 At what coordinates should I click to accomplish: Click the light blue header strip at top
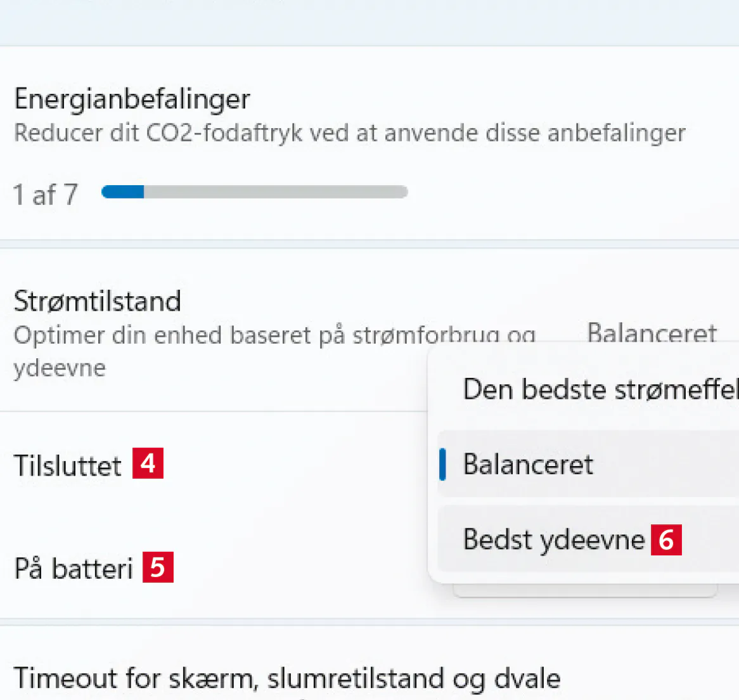tap(369, 22)
